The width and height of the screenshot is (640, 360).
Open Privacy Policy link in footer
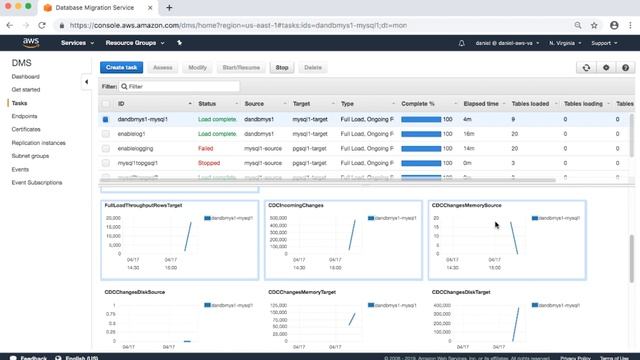click(575, 358)
